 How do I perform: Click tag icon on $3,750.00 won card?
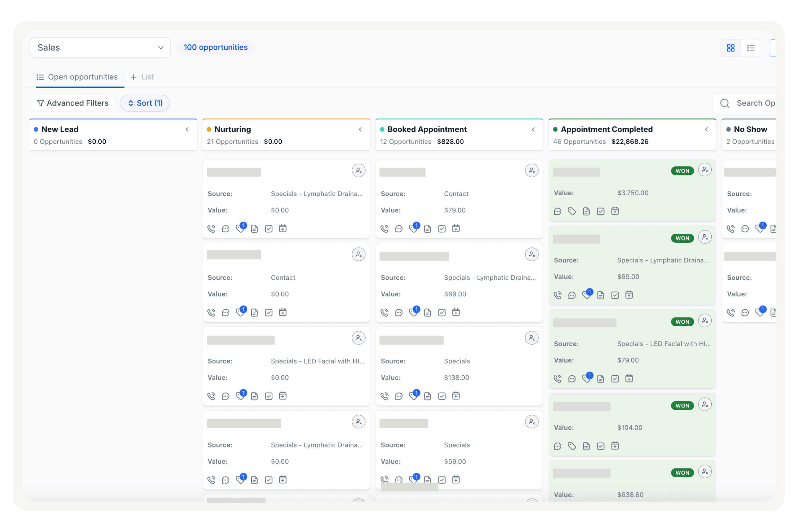[x=572, y=211]
